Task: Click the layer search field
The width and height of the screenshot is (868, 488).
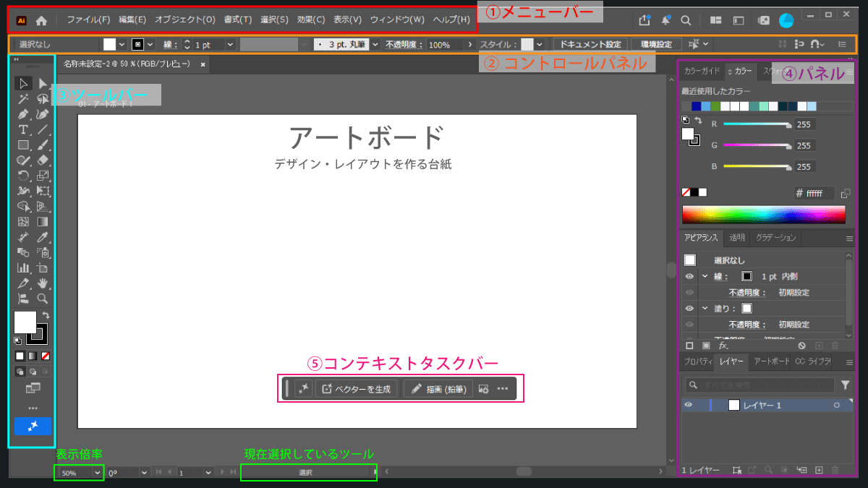Action: tap(759, 385)
